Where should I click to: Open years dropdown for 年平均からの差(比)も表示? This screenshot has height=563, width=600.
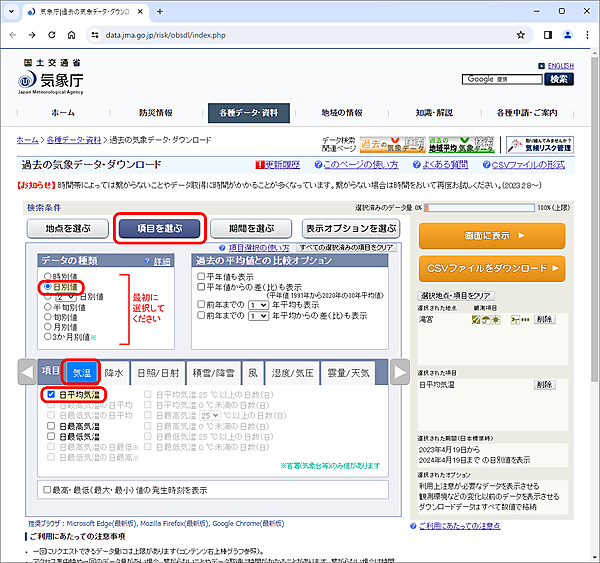(258, 316)
